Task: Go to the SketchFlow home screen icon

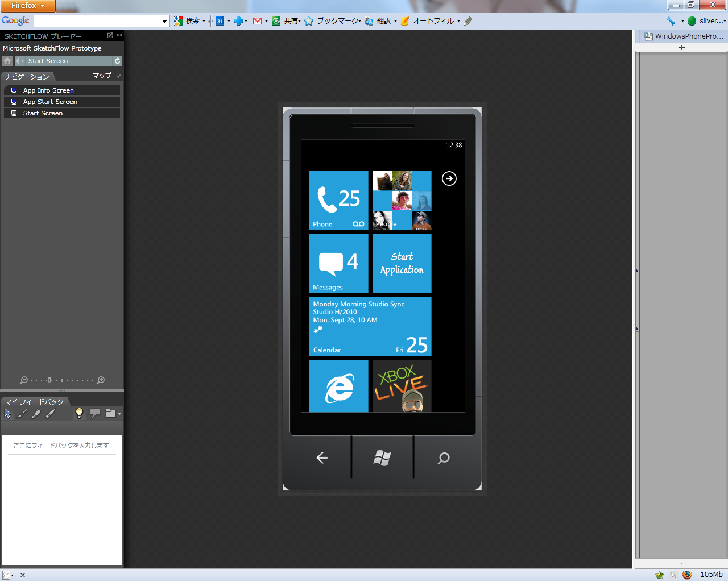Action: click(x=7, y=61)
